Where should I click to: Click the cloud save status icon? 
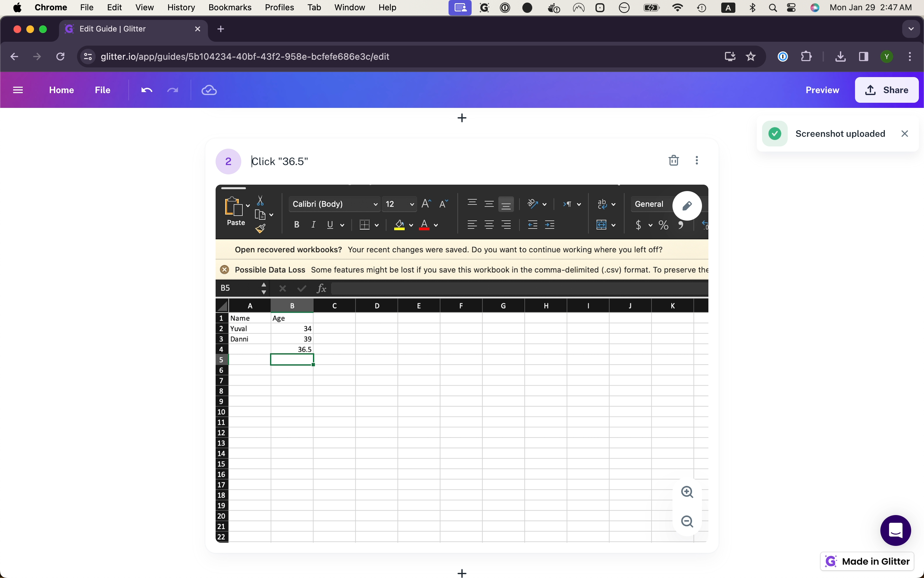click(x=209, y=90)
